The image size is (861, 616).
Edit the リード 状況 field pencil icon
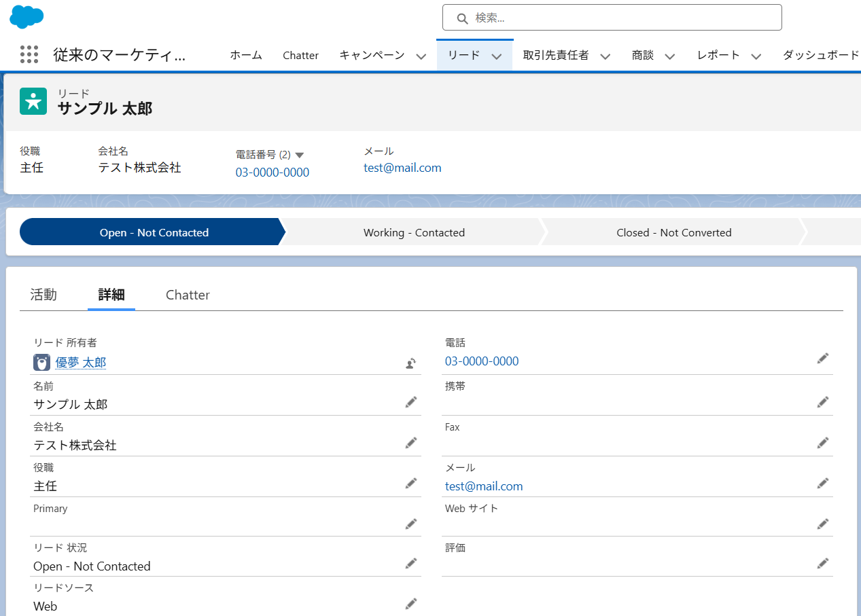point(410,564)
